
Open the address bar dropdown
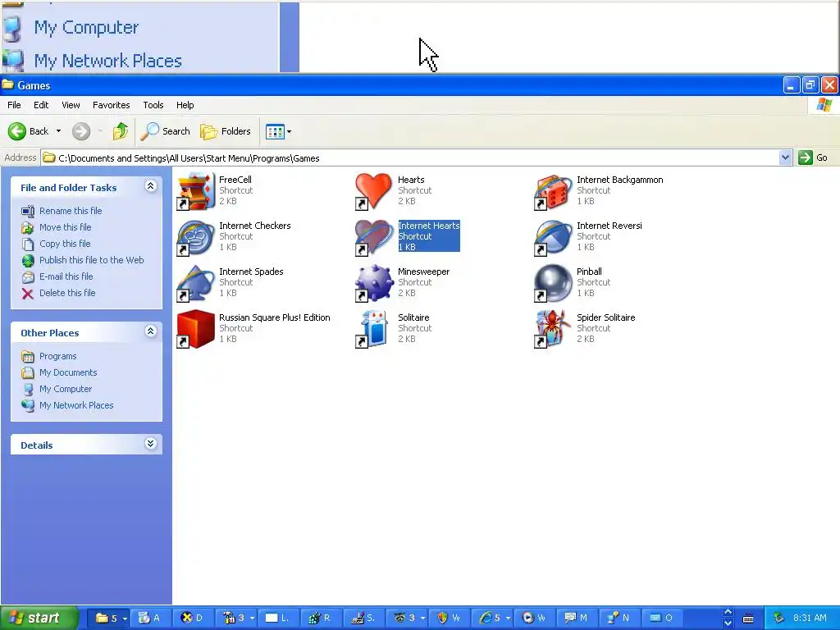(785, 157)
